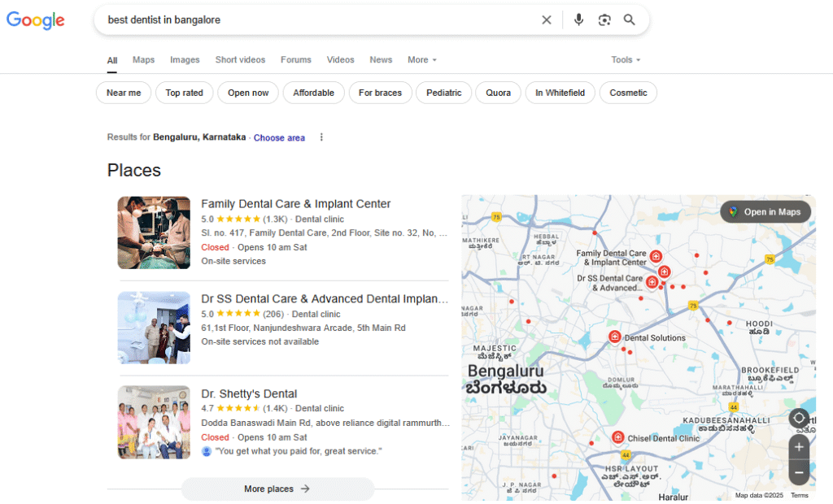Click the magnifying glass search icon
Image resolution: width=833 pixels, height=504 pixels.
point(629,20)
